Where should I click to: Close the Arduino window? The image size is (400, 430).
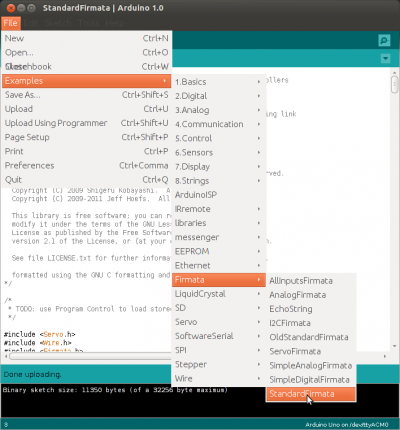tap(11, 8)
